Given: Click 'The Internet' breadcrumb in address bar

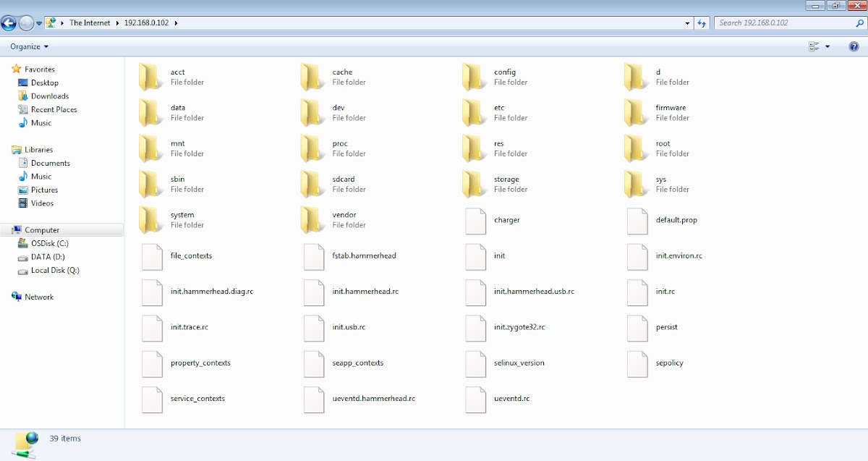Looking at the screenshot, I should point(90,23).
